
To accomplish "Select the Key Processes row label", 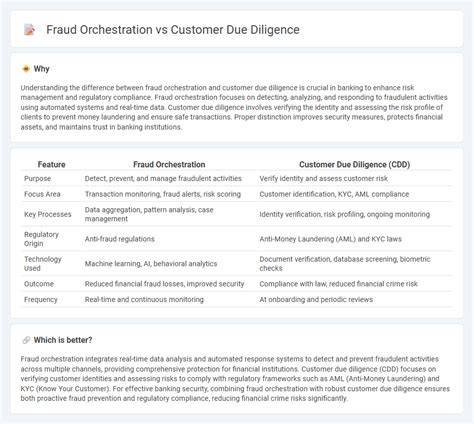I will pyautogui.click(x=48, y=214).
